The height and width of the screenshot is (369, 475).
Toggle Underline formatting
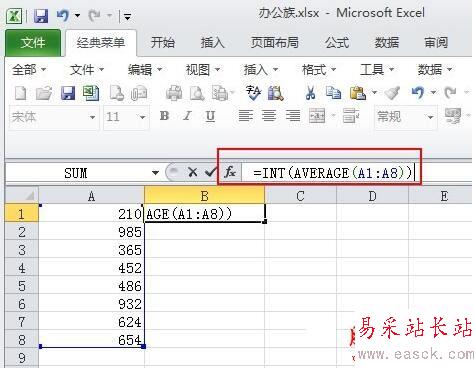[210, 116]
